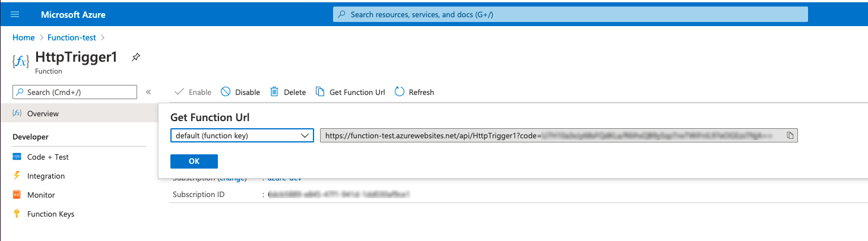Open the Azure portal hamburger menu
The width and height of the screenshot is (868, 241).
(15, 14)
